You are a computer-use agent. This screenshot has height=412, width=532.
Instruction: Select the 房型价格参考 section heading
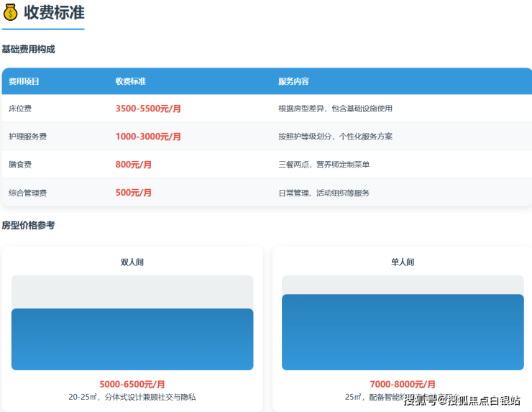pos(28,225)
